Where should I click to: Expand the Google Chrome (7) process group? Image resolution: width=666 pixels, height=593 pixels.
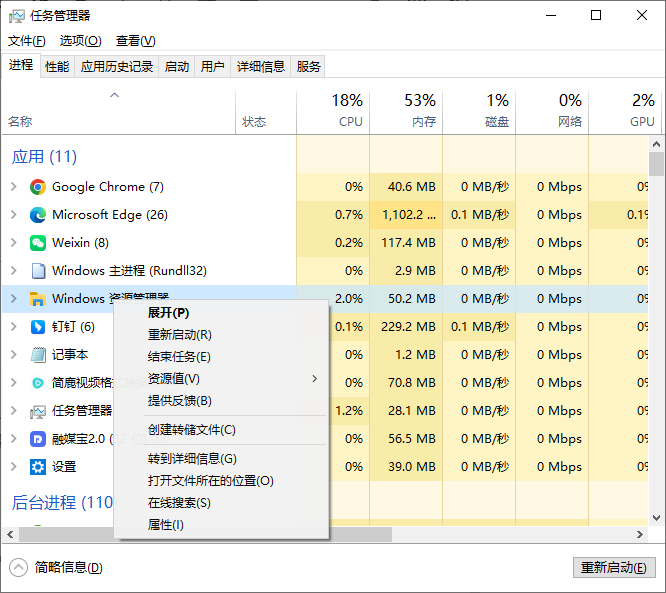click(14, 187)
